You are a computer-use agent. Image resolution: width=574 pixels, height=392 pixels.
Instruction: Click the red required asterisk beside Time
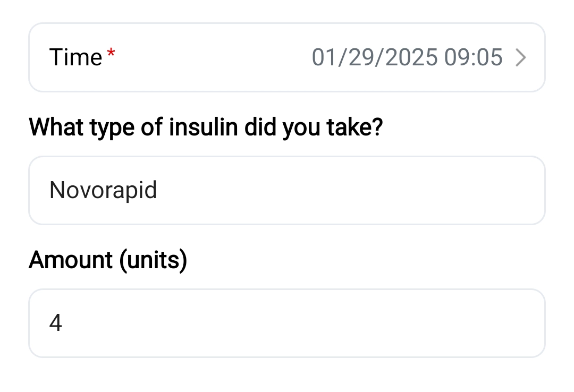pyautogui.click(x=111, y=53)
